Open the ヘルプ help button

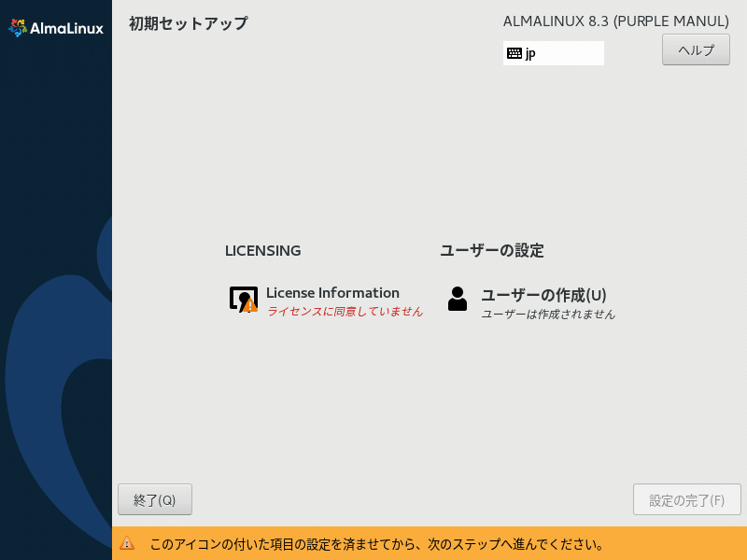(x=696, y=49)
